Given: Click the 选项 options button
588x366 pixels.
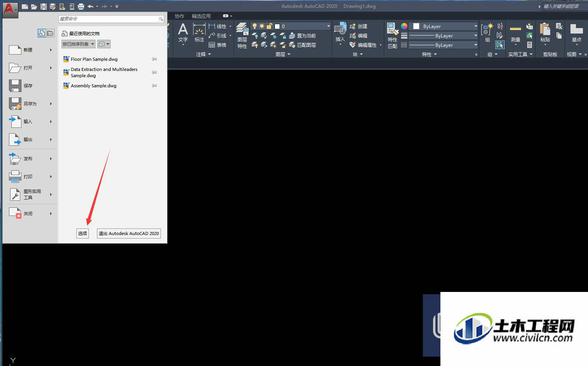Looking at the screenshot, I should point(83,233).
